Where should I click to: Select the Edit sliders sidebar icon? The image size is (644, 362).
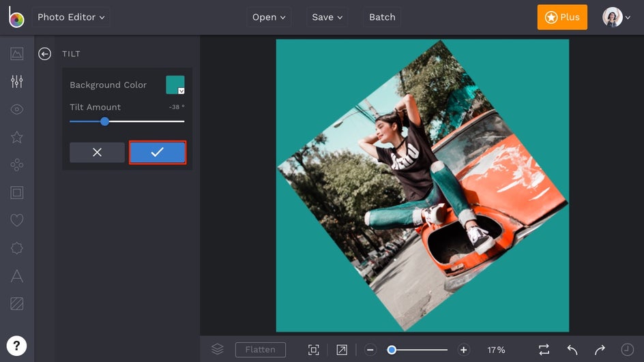tap(17, 82)
